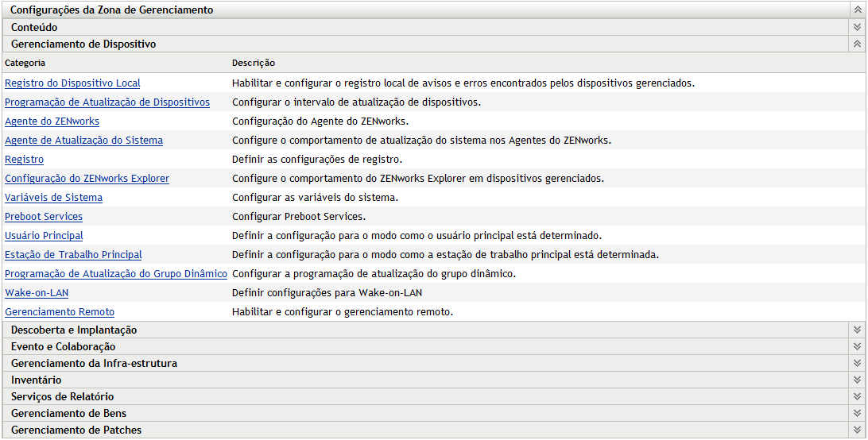Viewport: 868px width, 440px height.
Task: Select text 'Definir configurações para Wake-on-LAN'
Action: (327, 293)
